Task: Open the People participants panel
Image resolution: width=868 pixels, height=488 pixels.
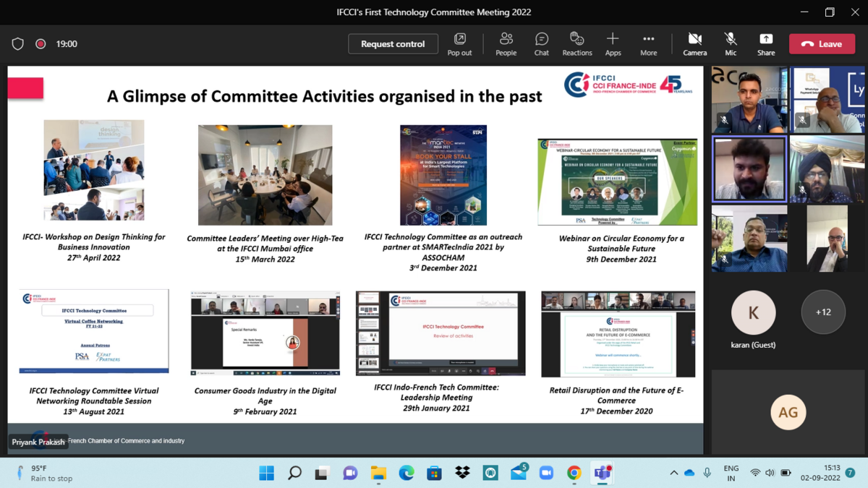Action: click(x=506, y=43)
